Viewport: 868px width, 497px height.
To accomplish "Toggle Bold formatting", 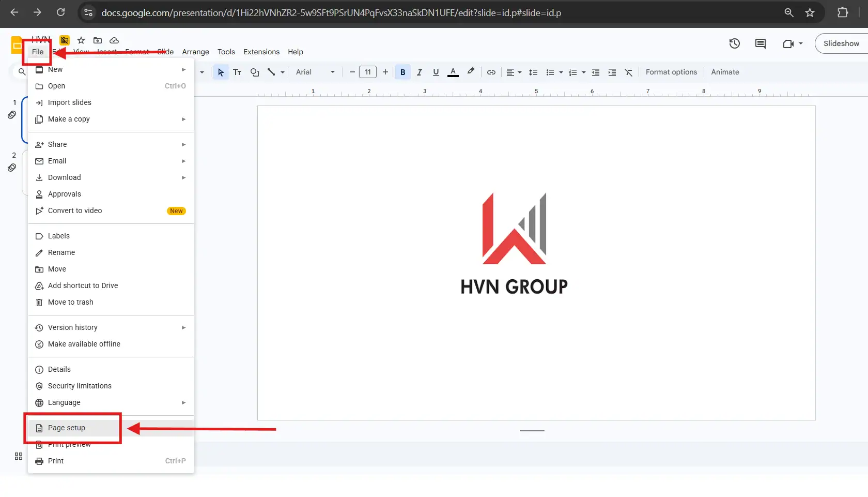I will pyautogui.click(x=402, y=72).
